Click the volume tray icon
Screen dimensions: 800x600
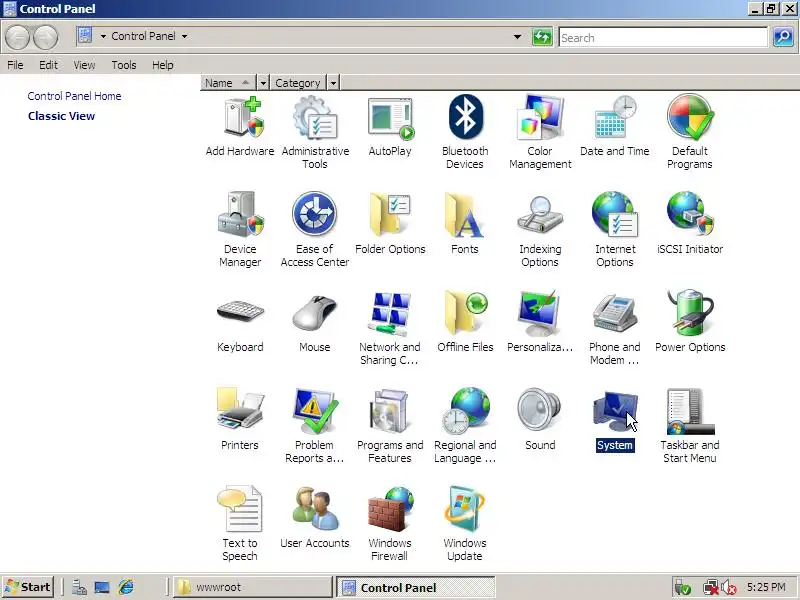(x=730, y=588)
